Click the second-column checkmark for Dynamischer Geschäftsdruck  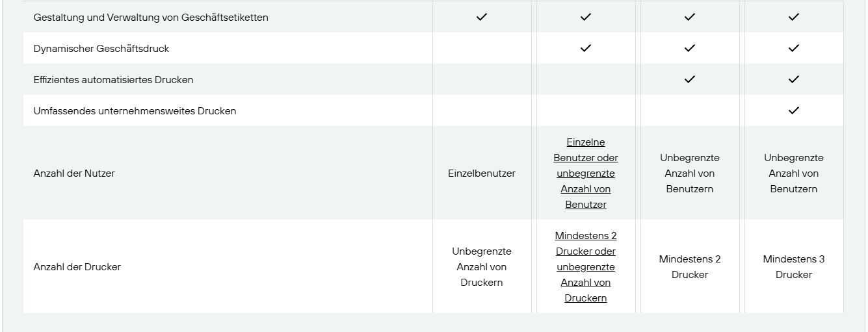click(586, 48)
